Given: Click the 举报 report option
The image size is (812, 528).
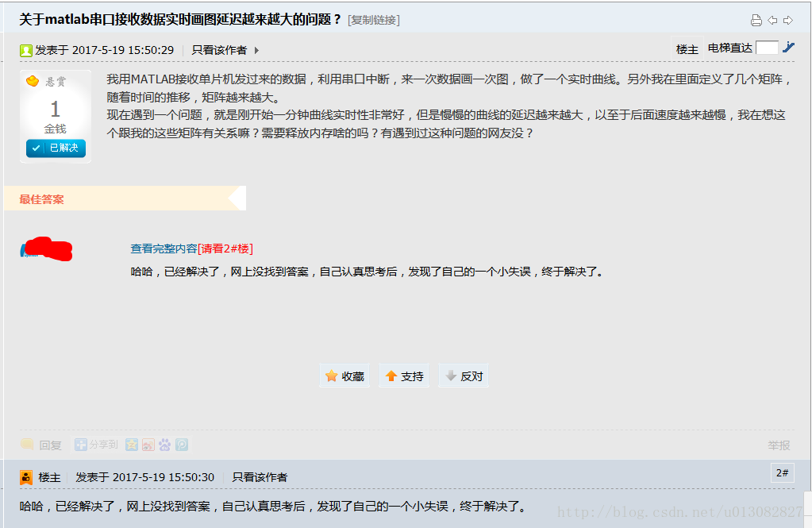Looking at the screenshot, I should point(779,445).
